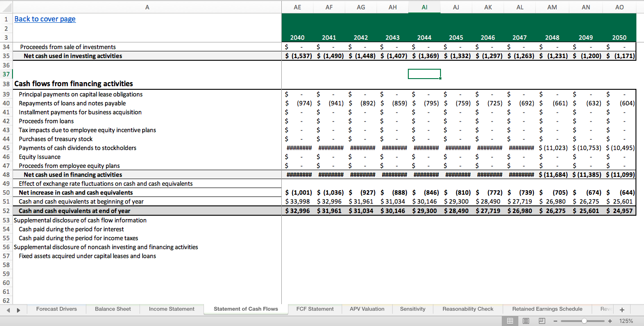Open the Balance Sheet tab
The width and height of the screenshot is (644, 326).
click(x=113, y=309)
